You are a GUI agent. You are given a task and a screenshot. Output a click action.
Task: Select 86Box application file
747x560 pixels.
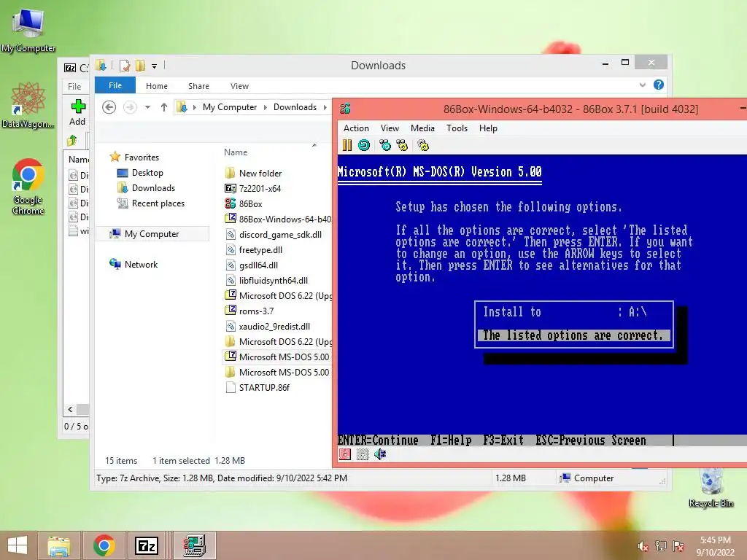(x=251, y=204)
